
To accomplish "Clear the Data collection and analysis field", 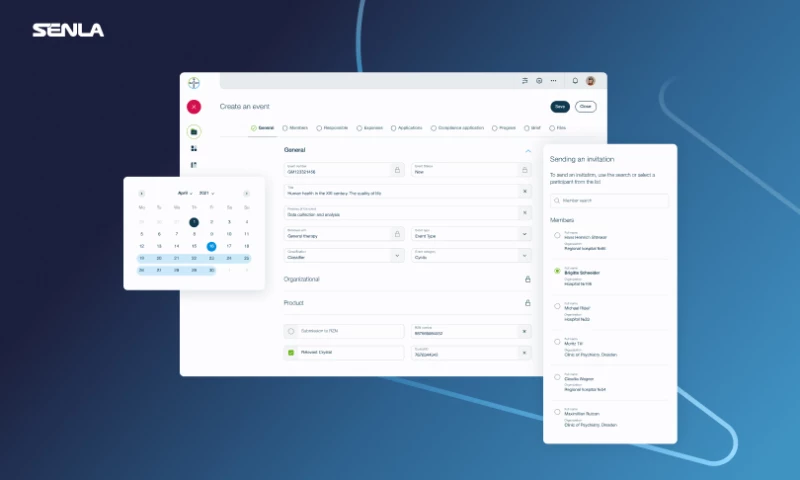I will (524, 213).
